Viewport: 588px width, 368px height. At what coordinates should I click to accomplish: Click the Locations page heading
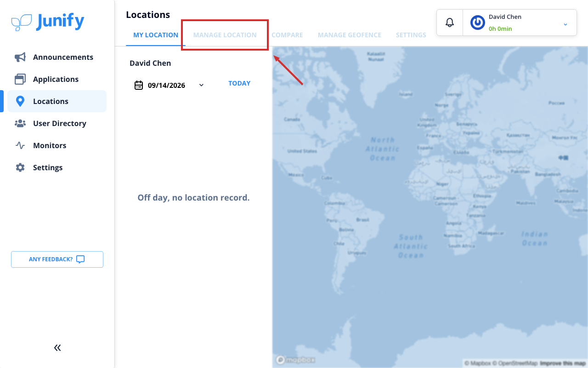(148, 15)
